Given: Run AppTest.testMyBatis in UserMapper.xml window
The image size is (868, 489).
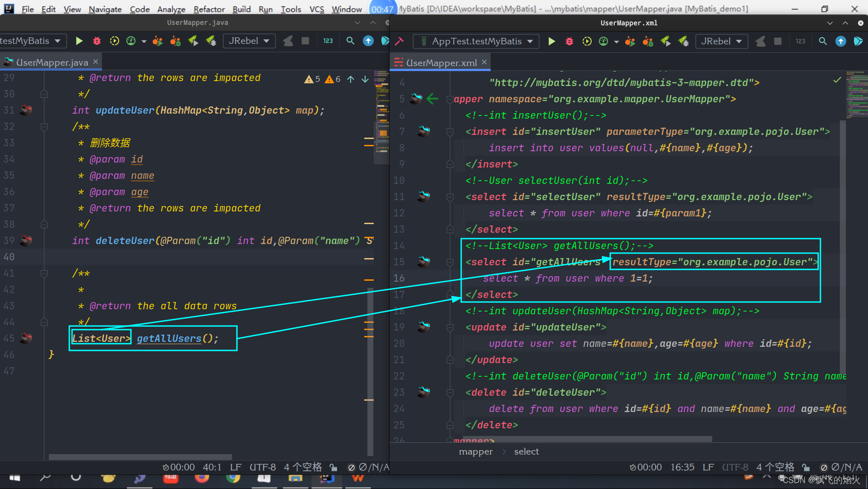Looking at the screenshot, I should point(551,42).
